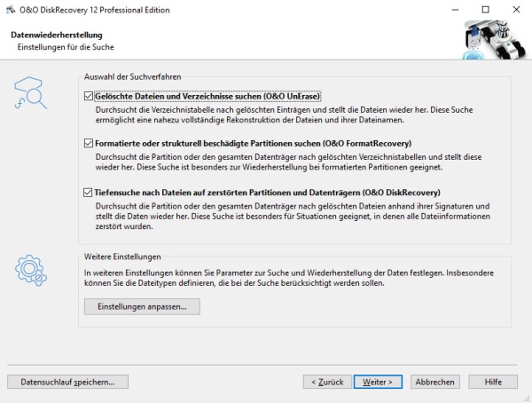Click the O&O DiskRecovery title bar app icon
The image size is (532, 403).
pyautogui.click(x=11, y=10)
